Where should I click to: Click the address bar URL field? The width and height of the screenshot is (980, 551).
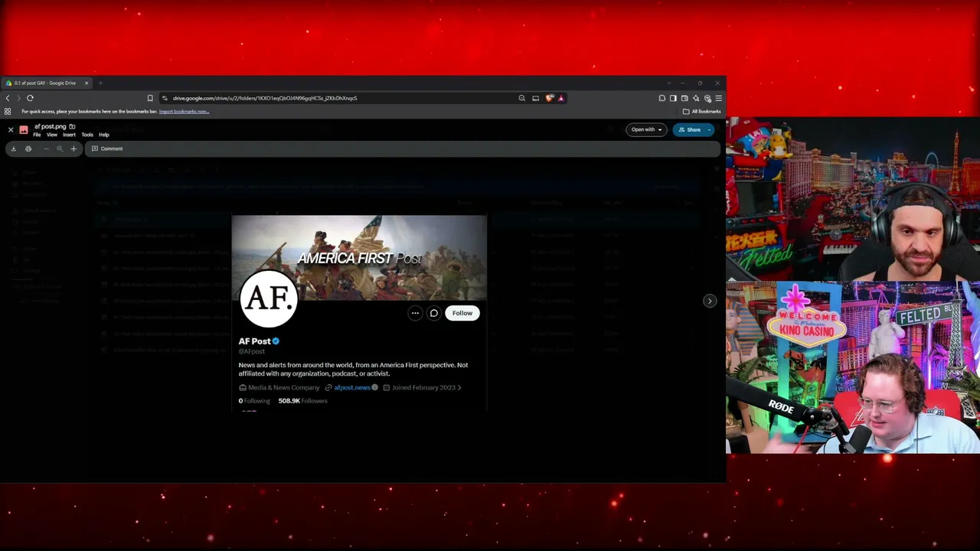[337, 98]
